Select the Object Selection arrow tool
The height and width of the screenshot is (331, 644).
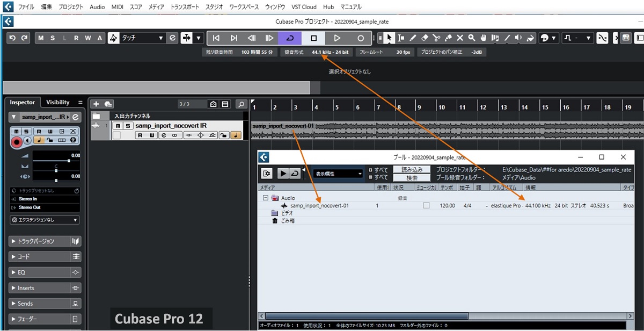click(x=389, y=38)
